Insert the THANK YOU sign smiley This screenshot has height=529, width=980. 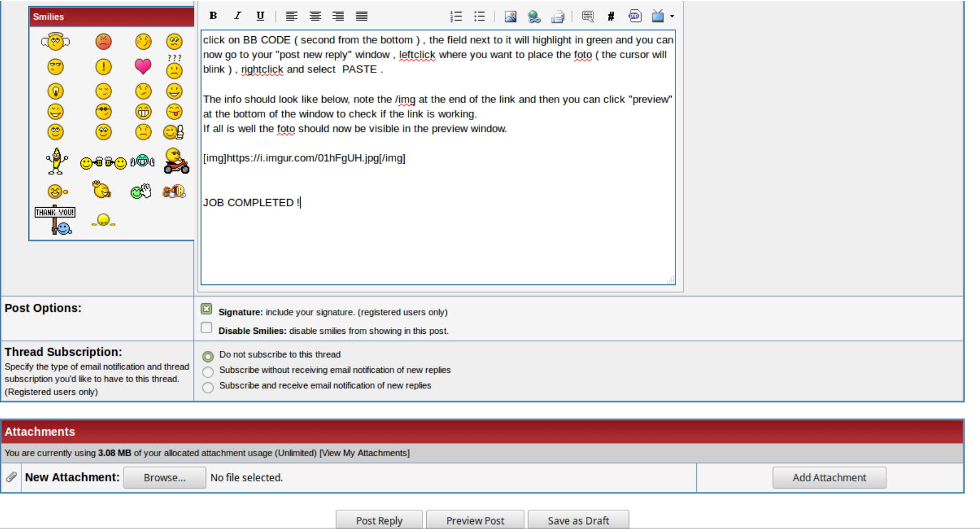[x=55, y=220]
